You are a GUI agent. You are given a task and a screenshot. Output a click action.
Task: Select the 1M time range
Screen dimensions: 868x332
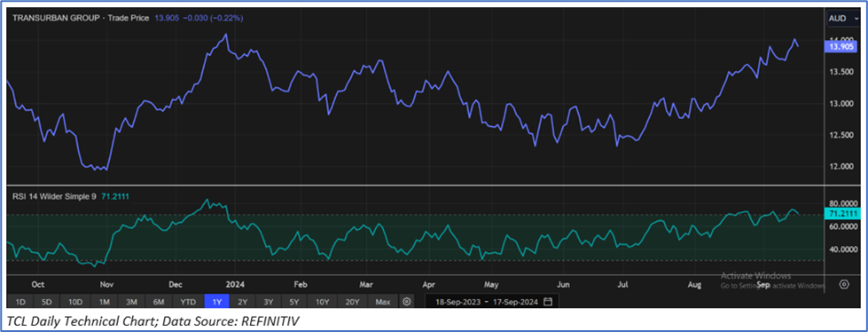[104, 302]
